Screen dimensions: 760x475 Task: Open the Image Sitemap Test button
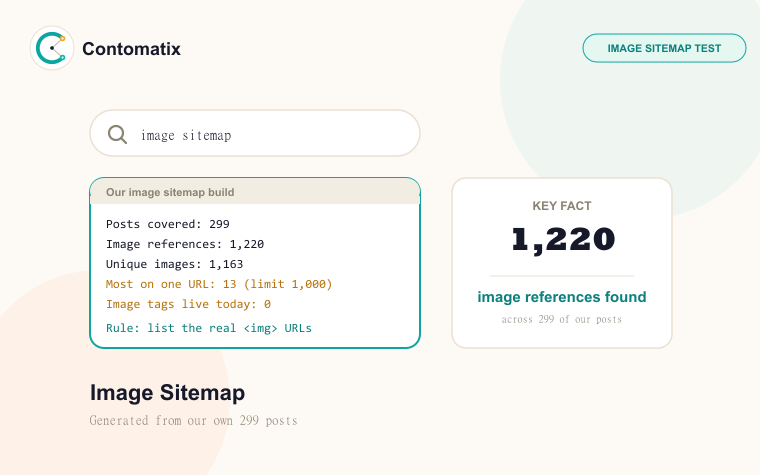click(x=664, y=48)
